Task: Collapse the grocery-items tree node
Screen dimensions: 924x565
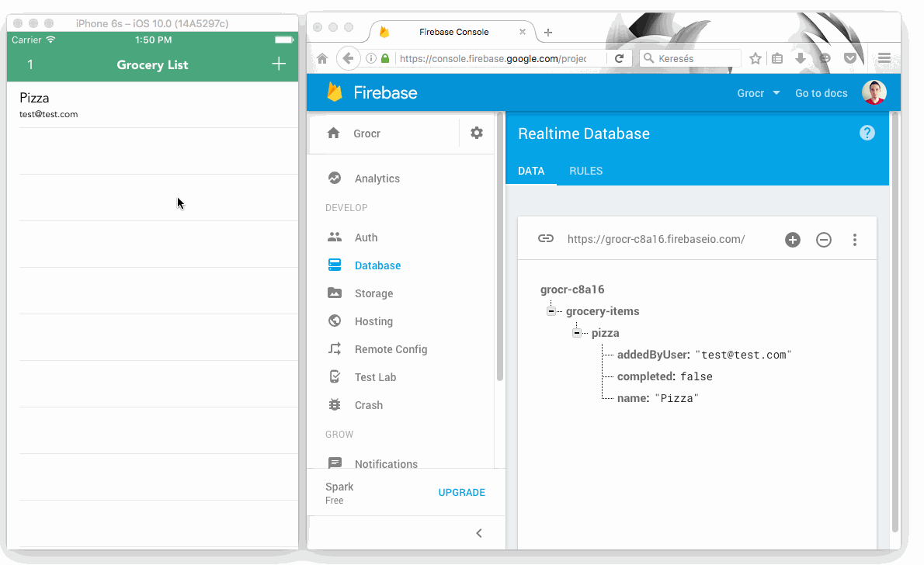Action: (551, 310)
